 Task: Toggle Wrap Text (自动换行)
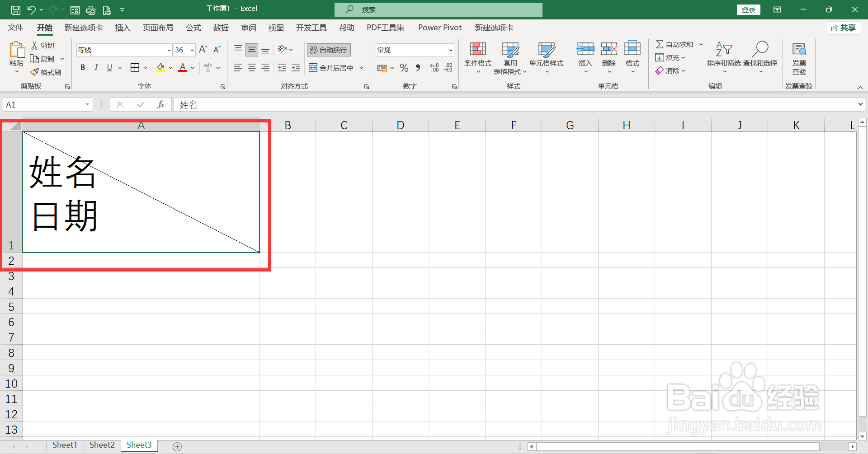coord(329,50)
